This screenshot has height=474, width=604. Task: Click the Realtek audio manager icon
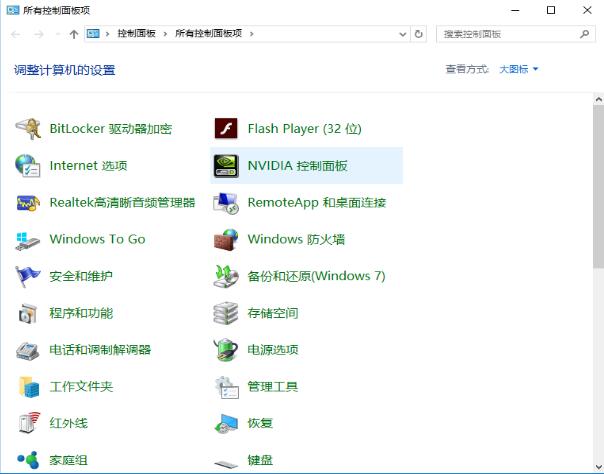(x=28, y=203)
